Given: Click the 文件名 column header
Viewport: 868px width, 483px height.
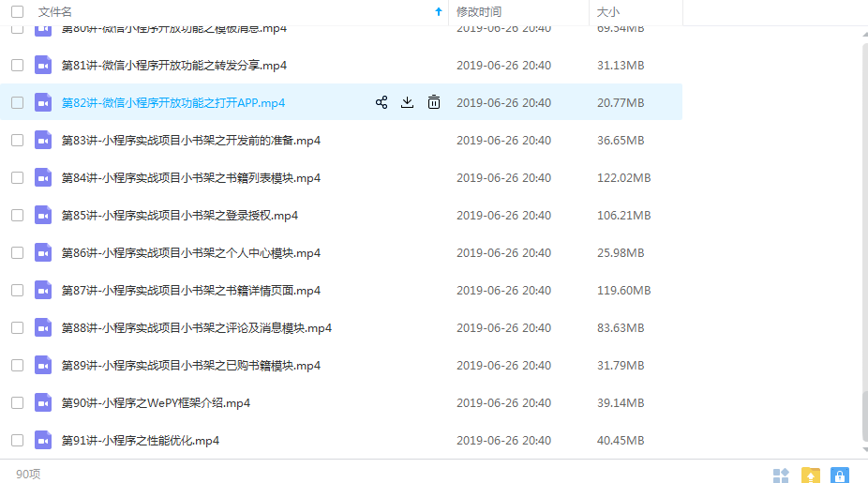Looking at the screenshot, I should click(55, 12).
